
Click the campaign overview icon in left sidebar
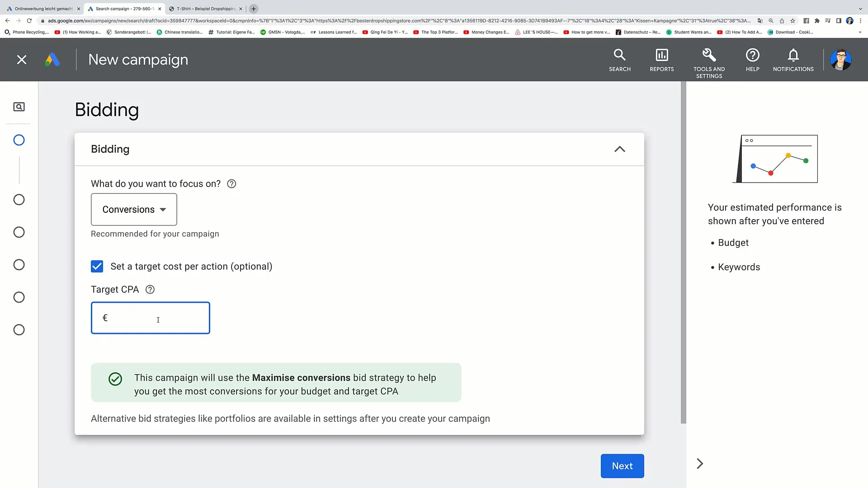pos(19,107)
